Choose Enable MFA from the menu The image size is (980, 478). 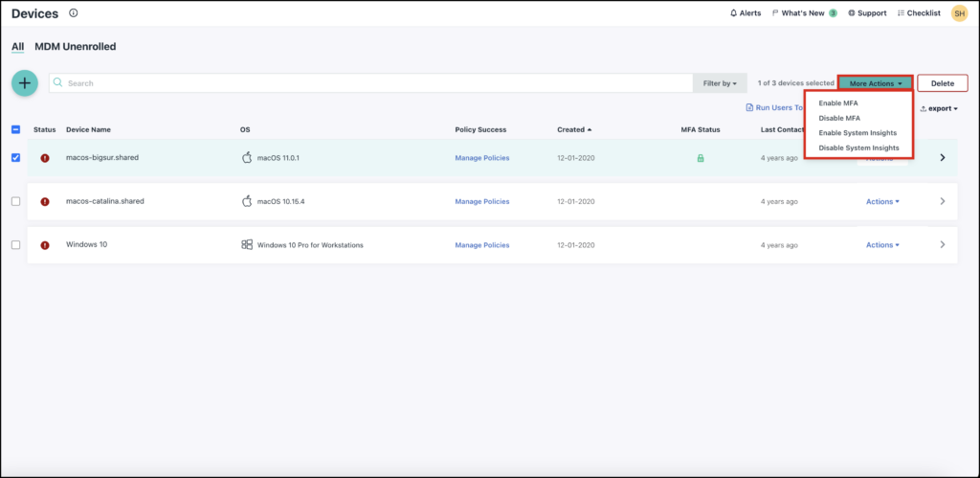[838, 103]
